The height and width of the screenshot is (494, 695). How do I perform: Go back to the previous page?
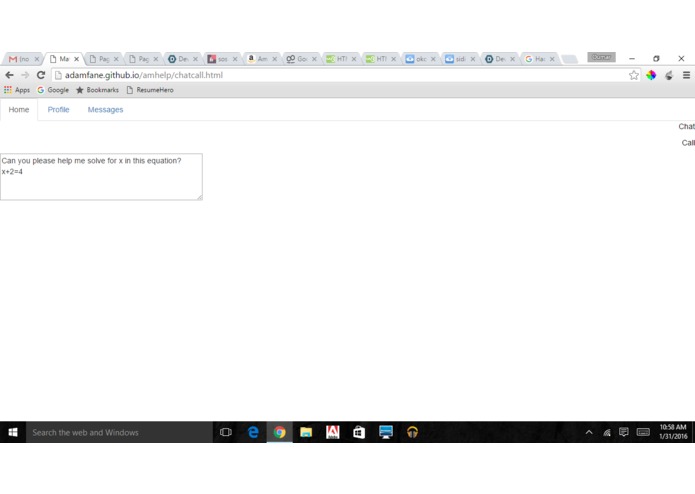pyautogui.click(x=9, y=75)
